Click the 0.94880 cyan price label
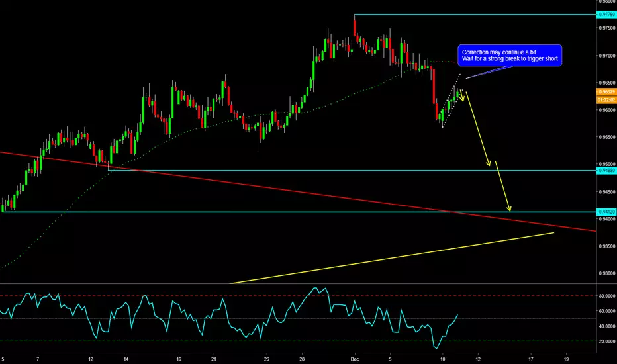This screenshot has width=617, height=364. pyautogui.click(x=606, y=171)
